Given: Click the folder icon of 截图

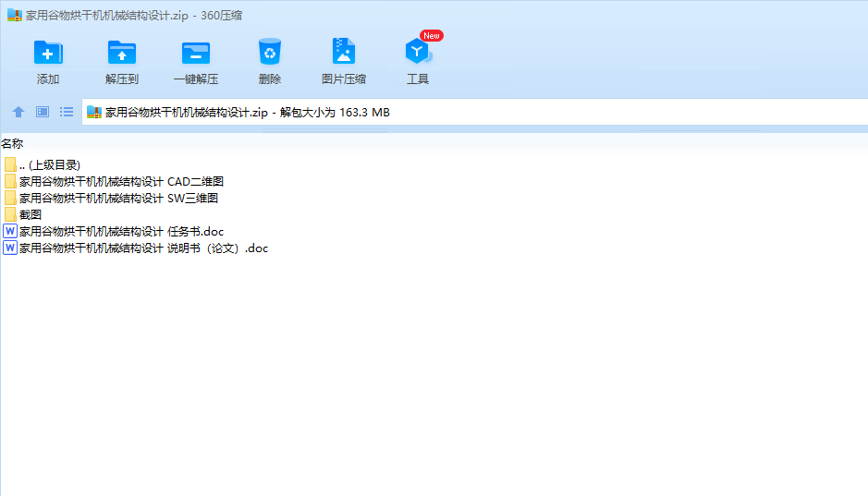Looking at the screenshot, I should [10, 214].
